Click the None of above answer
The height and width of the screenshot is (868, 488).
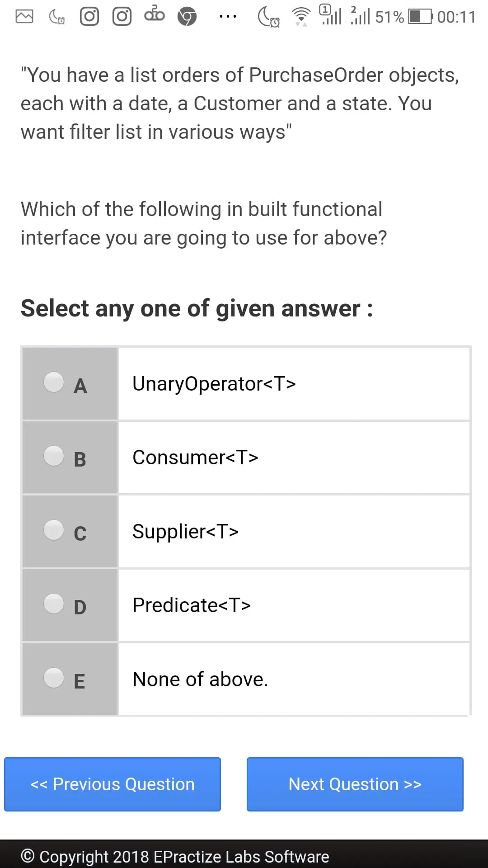tap(200, 679)
